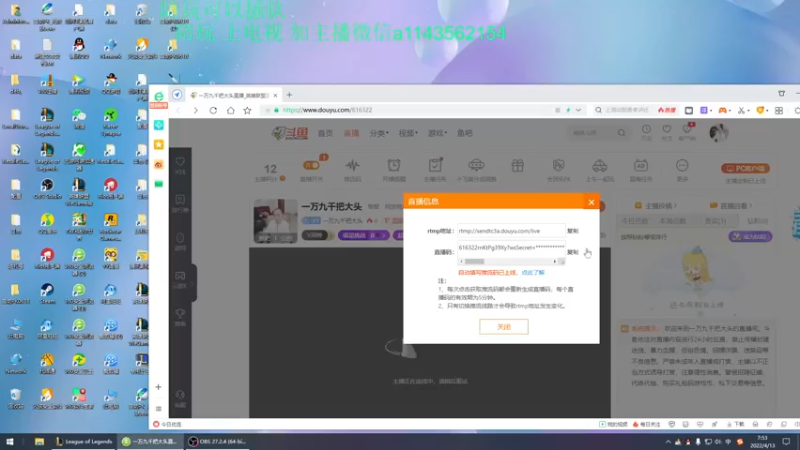Click the Weibo icon in the browser sidebar

[159, 164]
